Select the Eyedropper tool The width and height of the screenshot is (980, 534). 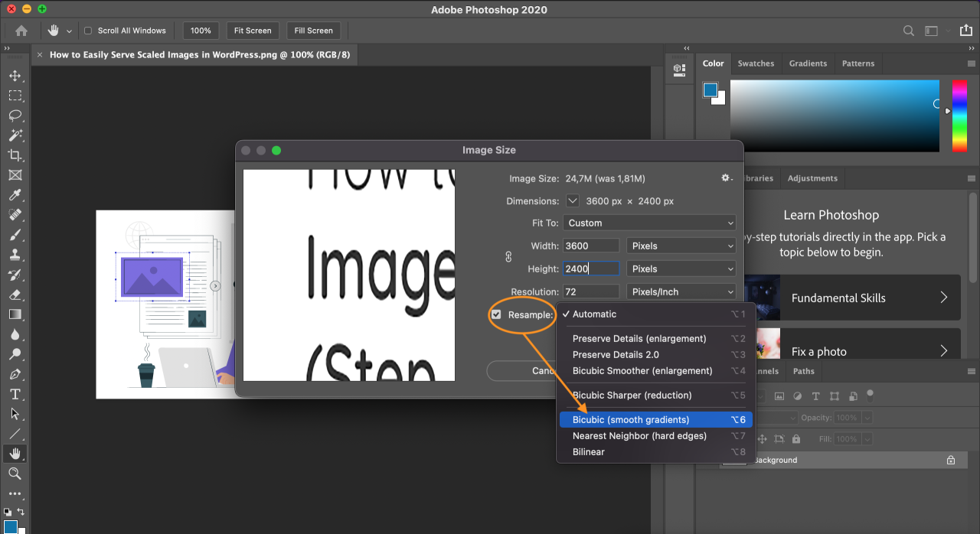(15, 195)
